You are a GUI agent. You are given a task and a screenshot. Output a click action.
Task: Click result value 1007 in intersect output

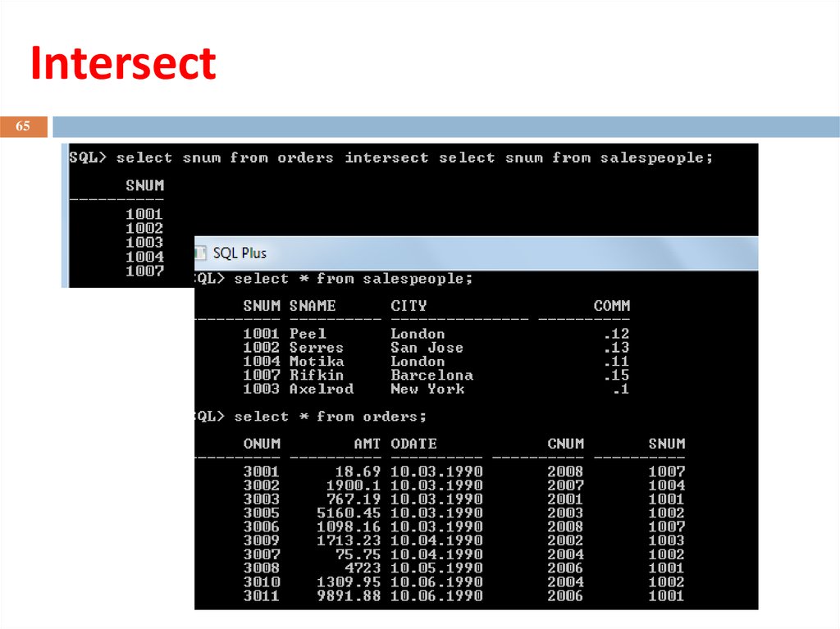pos(144,271)
